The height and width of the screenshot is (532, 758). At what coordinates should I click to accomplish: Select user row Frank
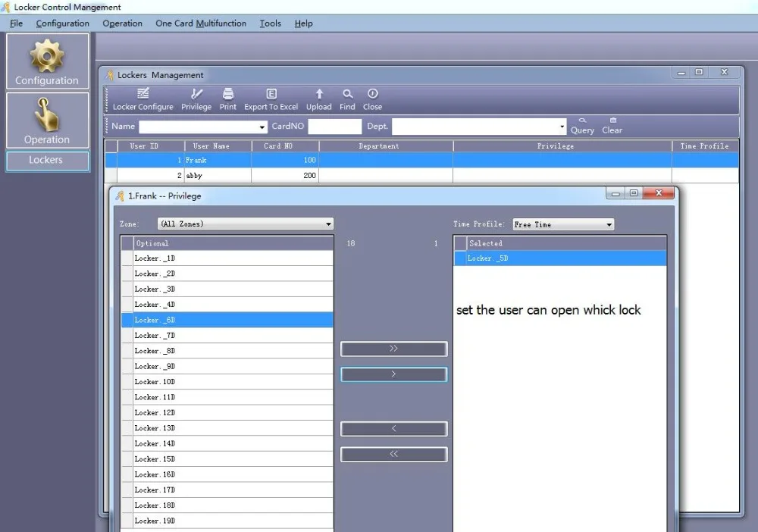[x=421, y=160]
